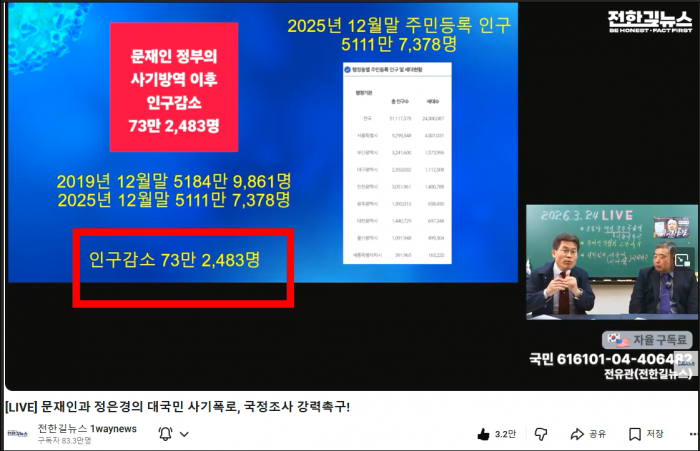Click the 전한길뉴스 channel avatar
Image resolution: width=700 pixels, height=451 pixels.
18,433
